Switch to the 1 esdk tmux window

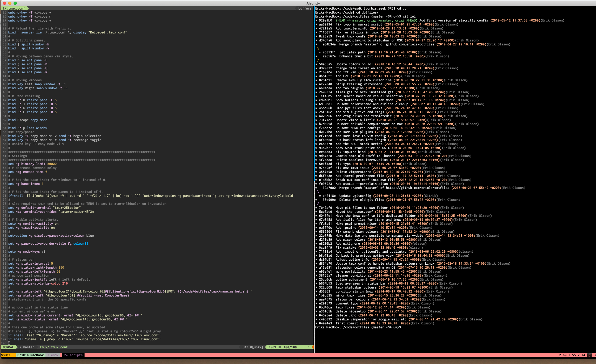[53, 355]
